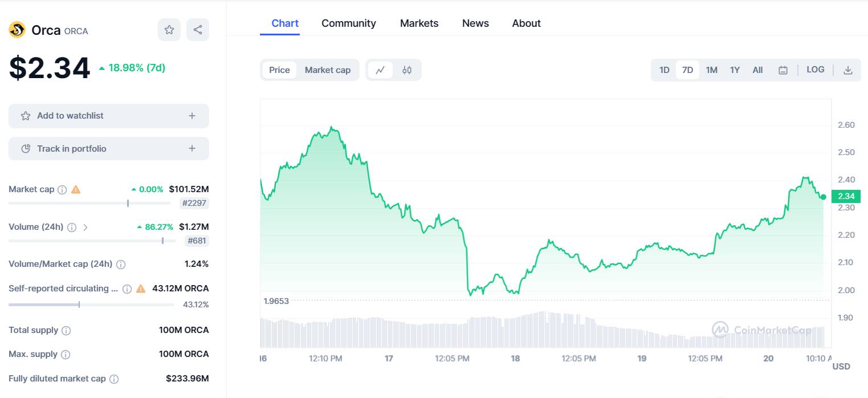Click the 18 date label on the time axis
Image resolution: width=868 pixels, height=398 pixels.
click(515, 359)
